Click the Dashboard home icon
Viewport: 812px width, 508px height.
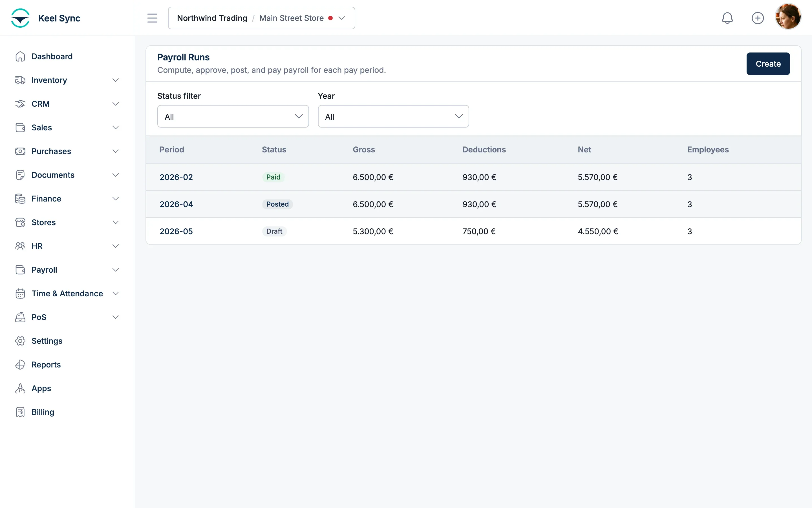[20, 56]
